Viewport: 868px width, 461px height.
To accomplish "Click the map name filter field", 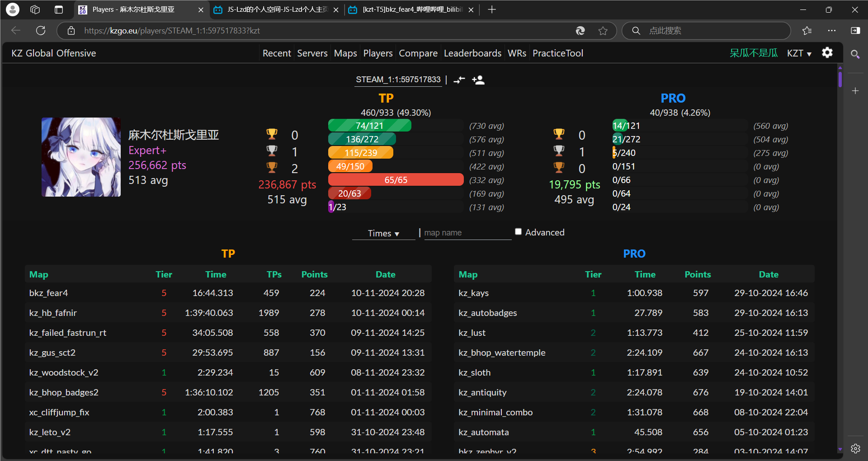I will tap(467, 233).
